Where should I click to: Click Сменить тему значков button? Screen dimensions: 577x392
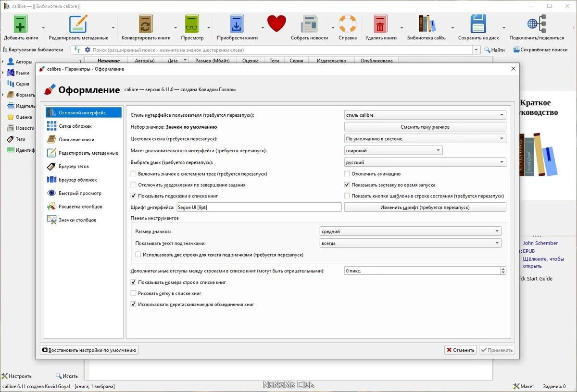tap(425, 127)
